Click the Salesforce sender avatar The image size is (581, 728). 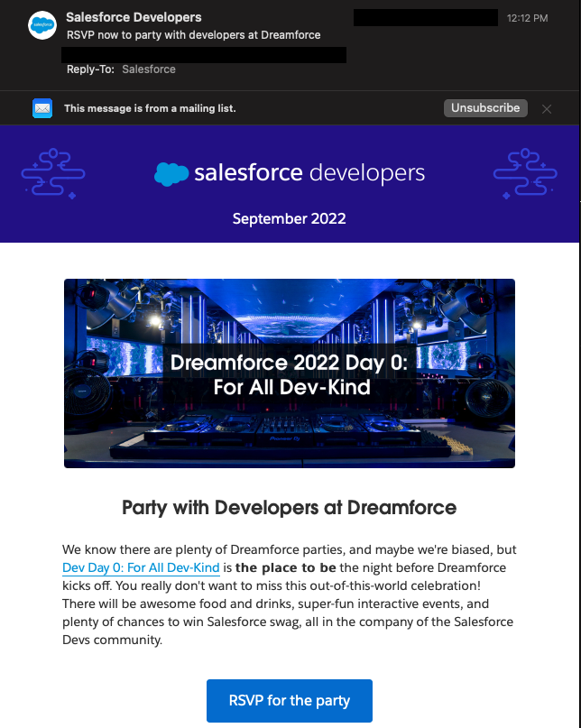tap(42, 25)
